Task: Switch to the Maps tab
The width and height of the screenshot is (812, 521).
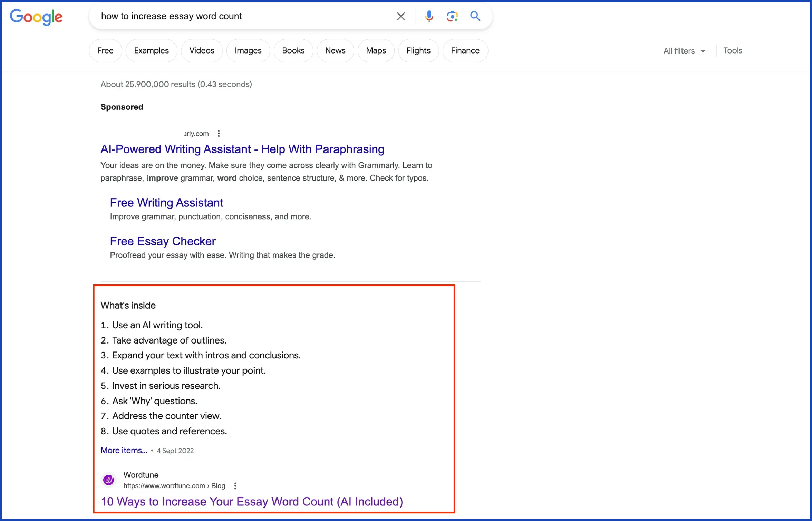Action: (376, 51)
